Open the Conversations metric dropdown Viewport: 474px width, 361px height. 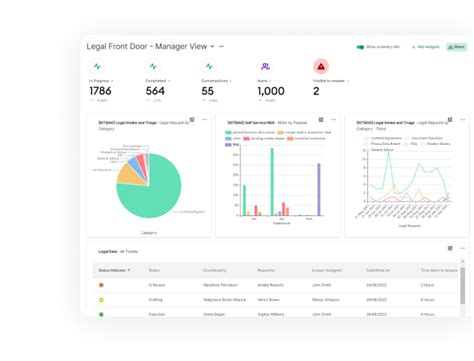[231, 81]
